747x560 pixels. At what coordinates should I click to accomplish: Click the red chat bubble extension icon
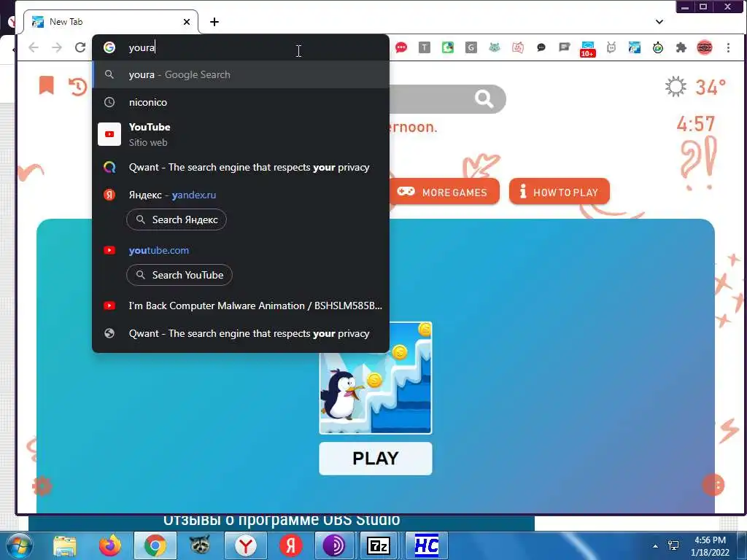coord(401,47)
